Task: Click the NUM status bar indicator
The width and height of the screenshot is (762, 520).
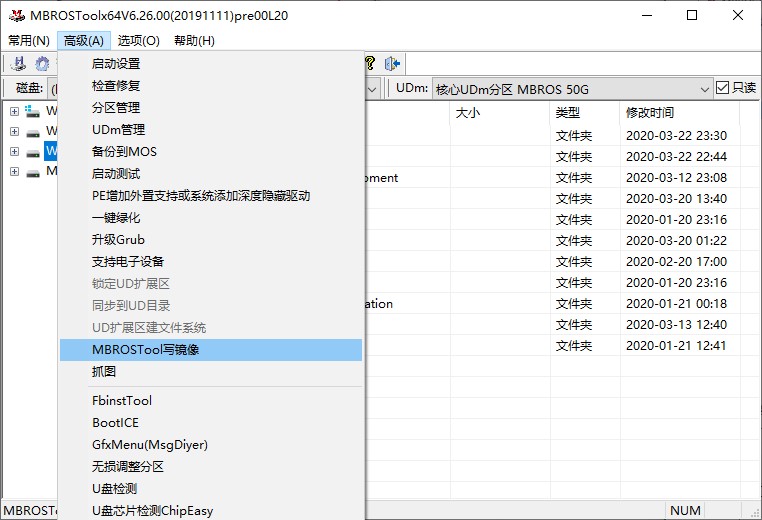Action: click(x=685, y=510)
